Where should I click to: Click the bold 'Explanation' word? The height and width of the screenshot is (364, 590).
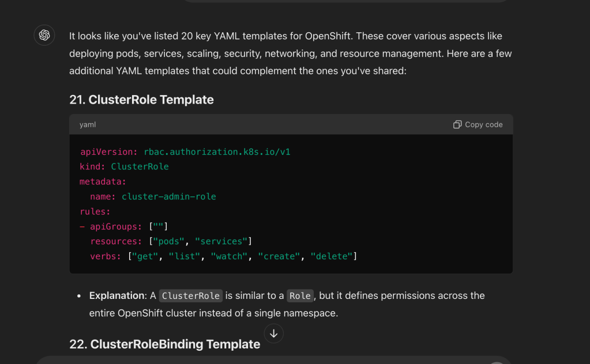tap(117, 295)
